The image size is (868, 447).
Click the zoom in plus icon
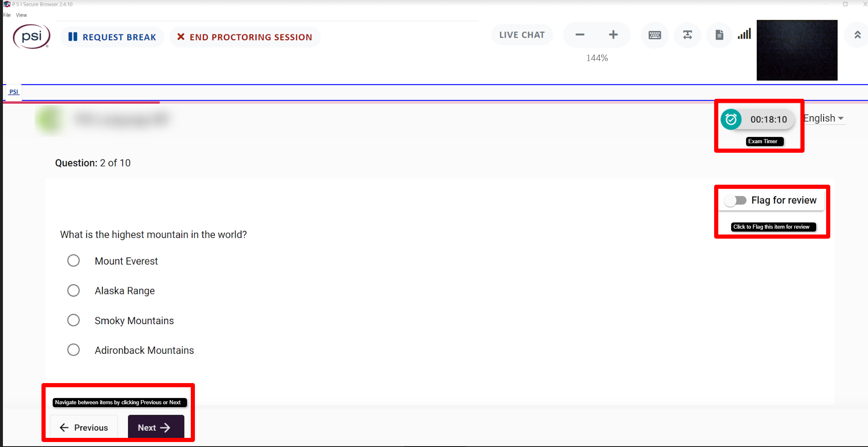613,35
